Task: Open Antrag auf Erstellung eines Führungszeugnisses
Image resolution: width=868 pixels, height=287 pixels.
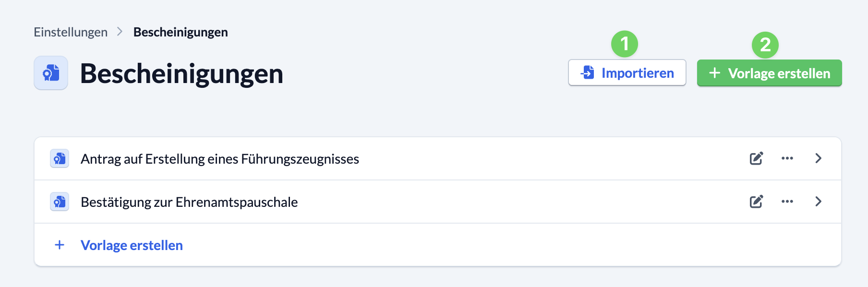Action: [x=220, y=159]
